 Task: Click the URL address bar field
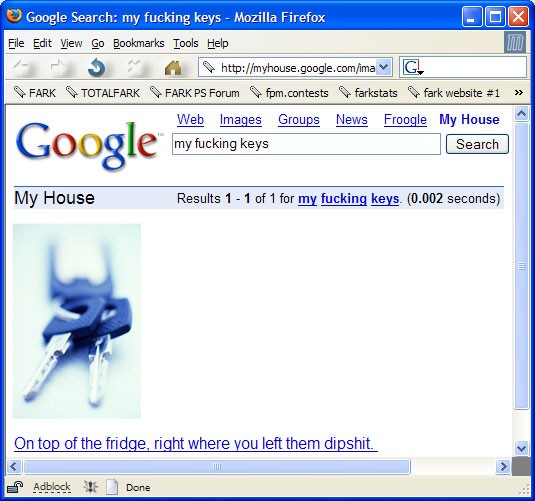[x=295, y=68]
